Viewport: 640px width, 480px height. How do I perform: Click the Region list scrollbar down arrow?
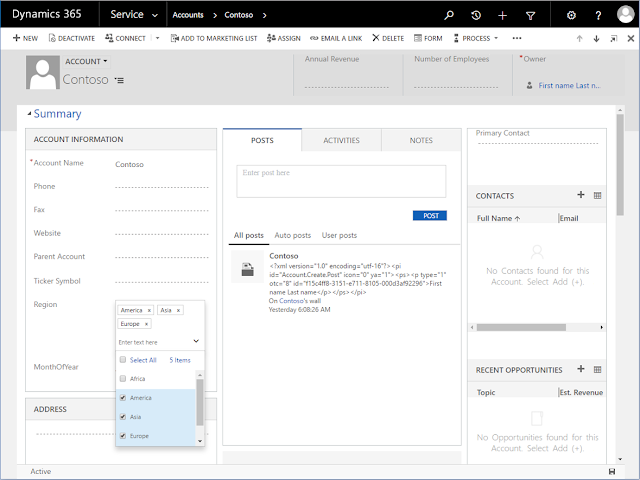pos(200,441)
